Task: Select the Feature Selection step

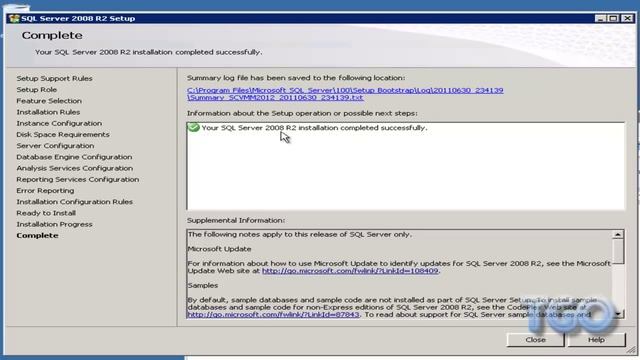Action: tap(49, 101)
